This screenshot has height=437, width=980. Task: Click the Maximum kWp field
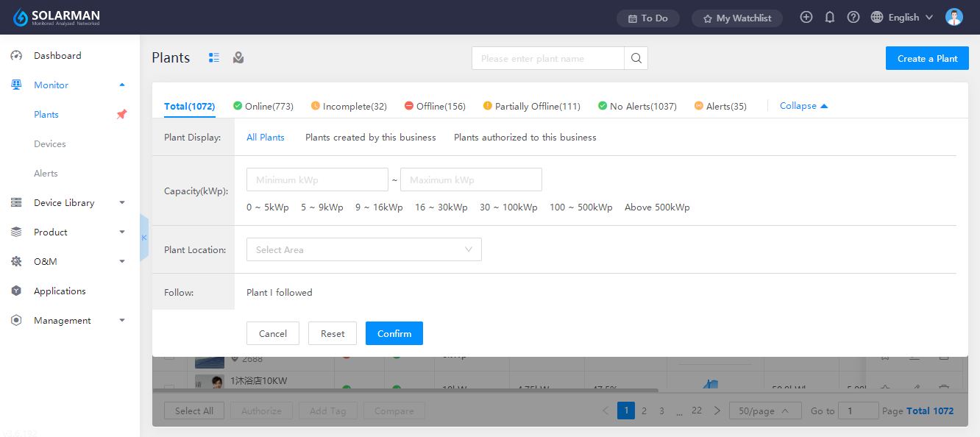[x=471, y=180]
